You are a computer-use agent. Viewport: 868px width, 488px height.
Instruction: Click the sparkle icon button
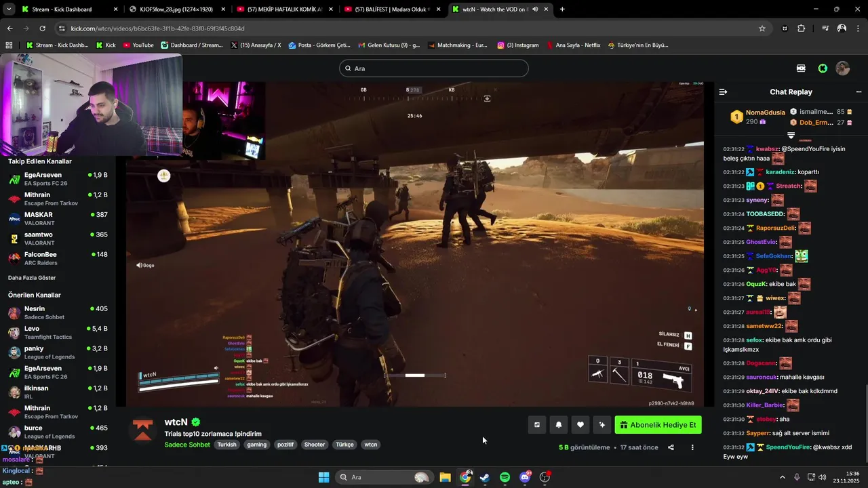click(601, 425)
